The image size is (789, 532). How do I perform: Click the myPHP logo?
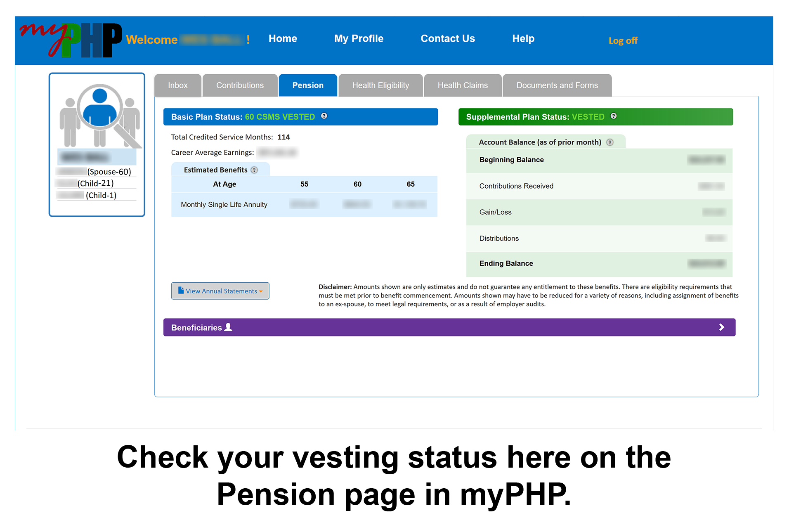pos(71,40)
